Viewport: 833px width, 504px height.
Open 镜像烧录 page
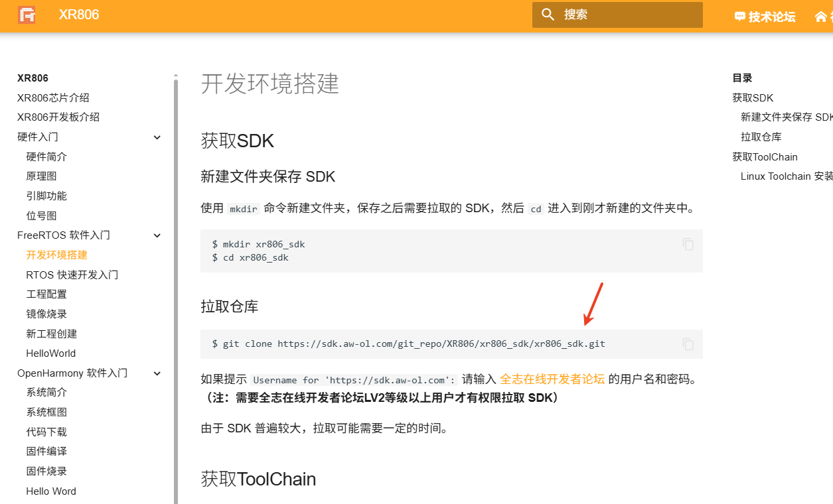46,314
